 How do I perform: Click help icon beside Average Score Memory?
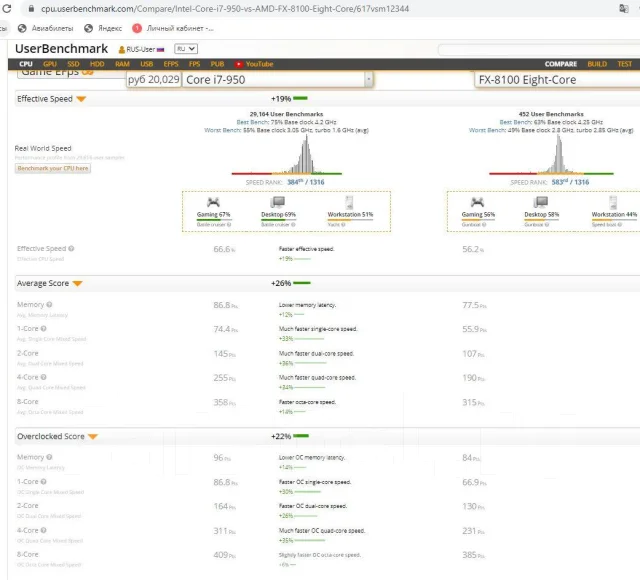tap(49, 304)
